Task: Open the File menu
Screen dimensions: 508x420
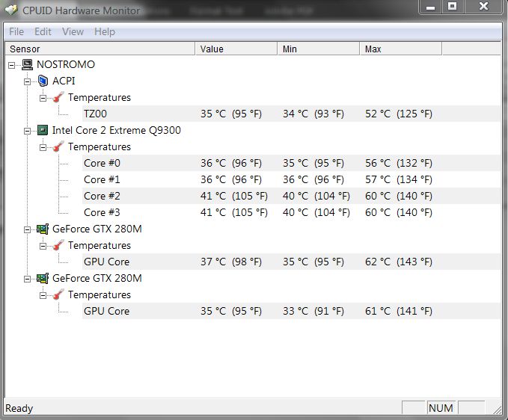Action: click(16, 31)
